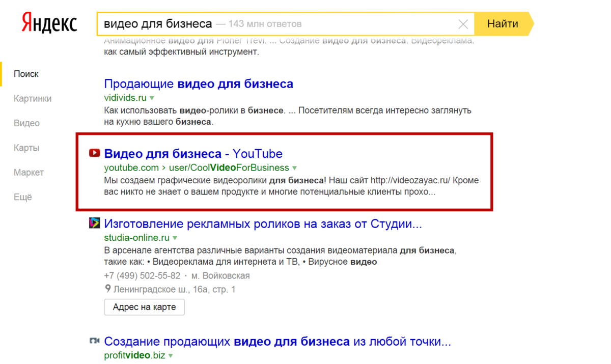Screen dimensions: 611x364
Task: Click the Яндекс logo
Action: pos(49,23)
